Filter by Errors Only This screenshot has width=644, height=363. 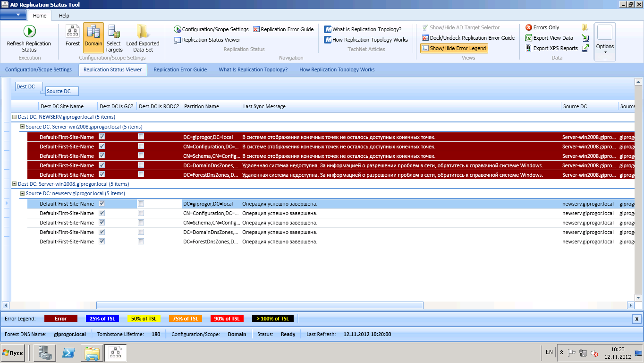point(542,27)
